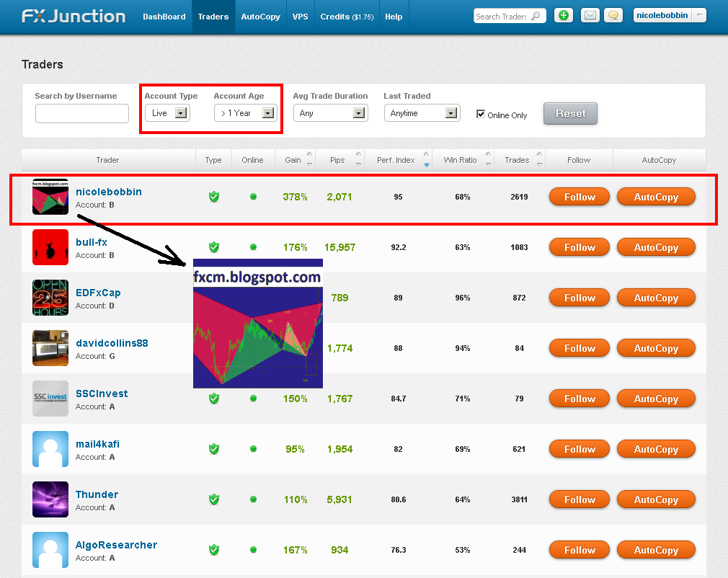This screenshot has height=578, width=728.
Task: Click the magnifier in Search Traders box
Action: click(536, 16)
